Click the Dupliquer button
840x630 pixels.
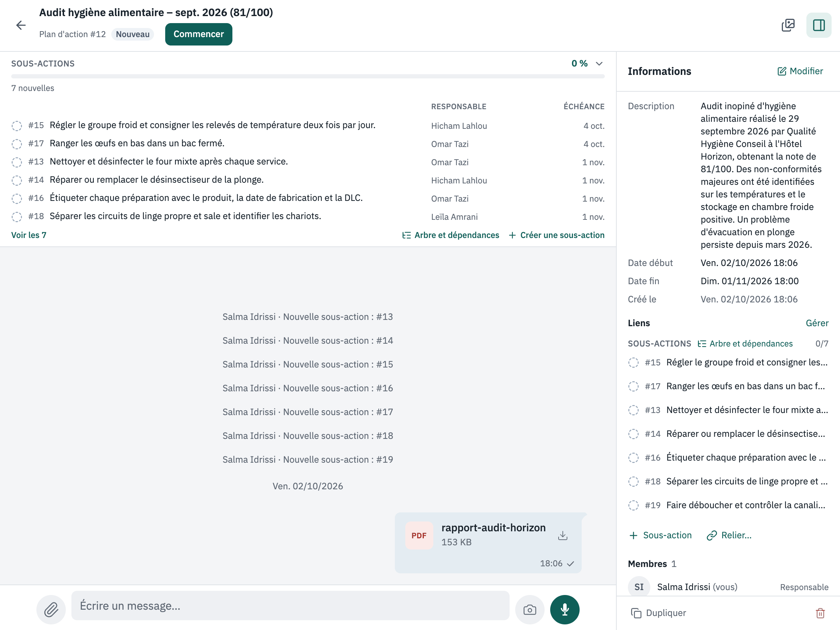tap(658, 613)
